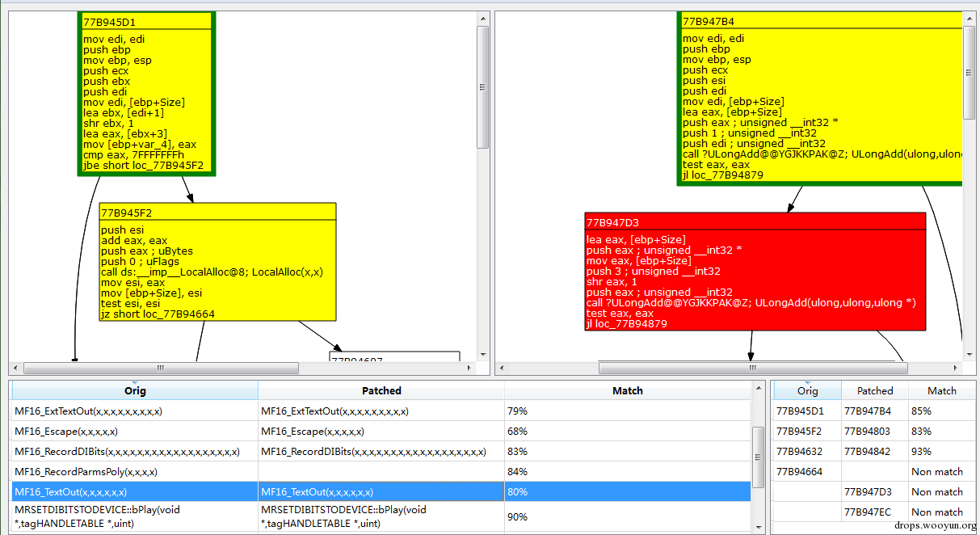Click patched graph vertical scrollbar up arrow
The image size is (980, 535).
[x=969, y=18]
